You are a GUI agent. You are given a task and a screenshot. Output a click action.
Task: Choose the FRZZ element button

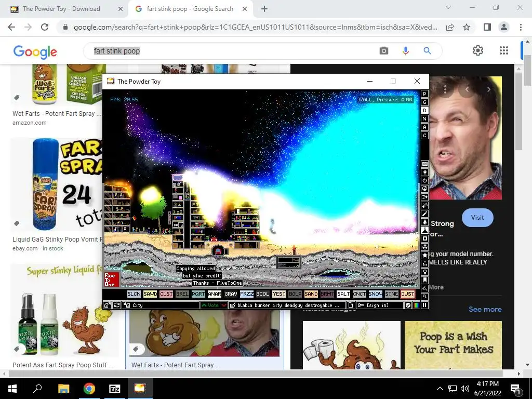click(247, 294)
